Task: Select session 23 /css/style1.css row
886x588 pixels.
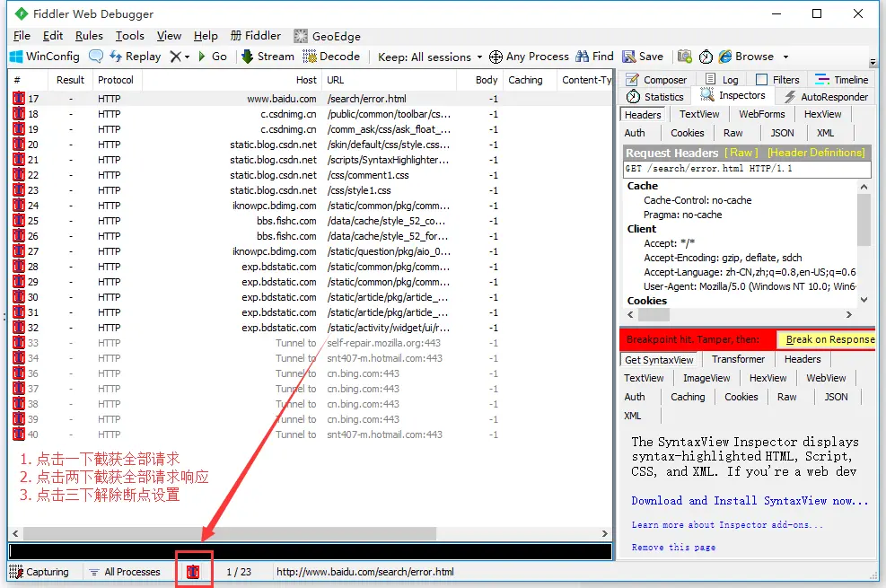Action: (311, 190)
